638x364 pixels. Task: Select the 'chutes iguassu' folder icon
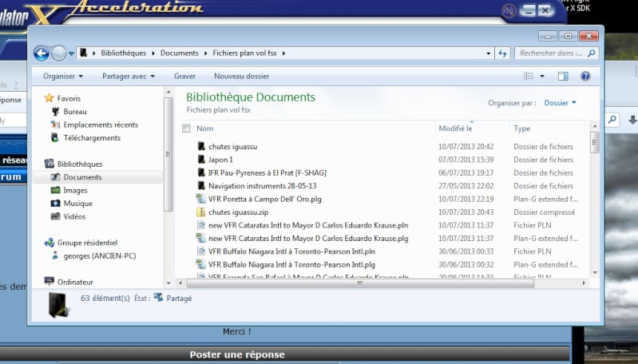coord(201,146)
